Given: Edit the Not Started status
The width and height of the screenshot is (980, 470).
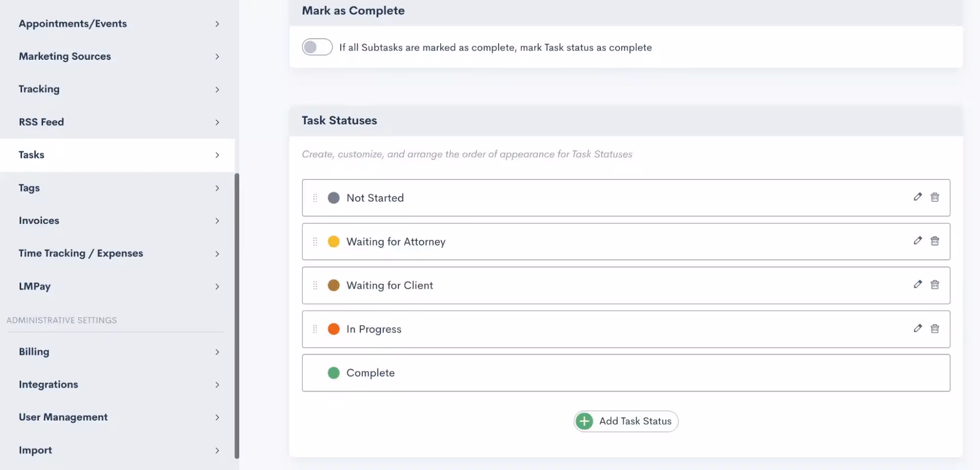Looking at the screenshot, I should [918, 197].
